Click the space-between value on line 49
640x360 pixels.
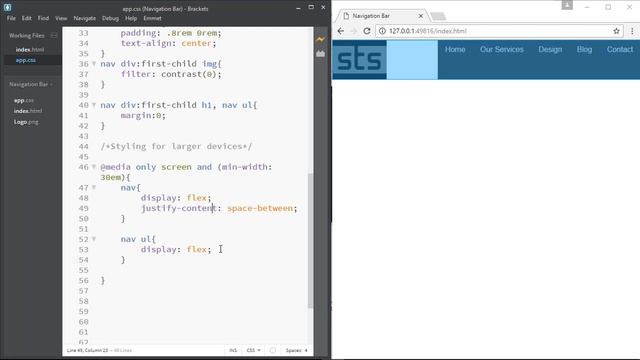point(260,208)
